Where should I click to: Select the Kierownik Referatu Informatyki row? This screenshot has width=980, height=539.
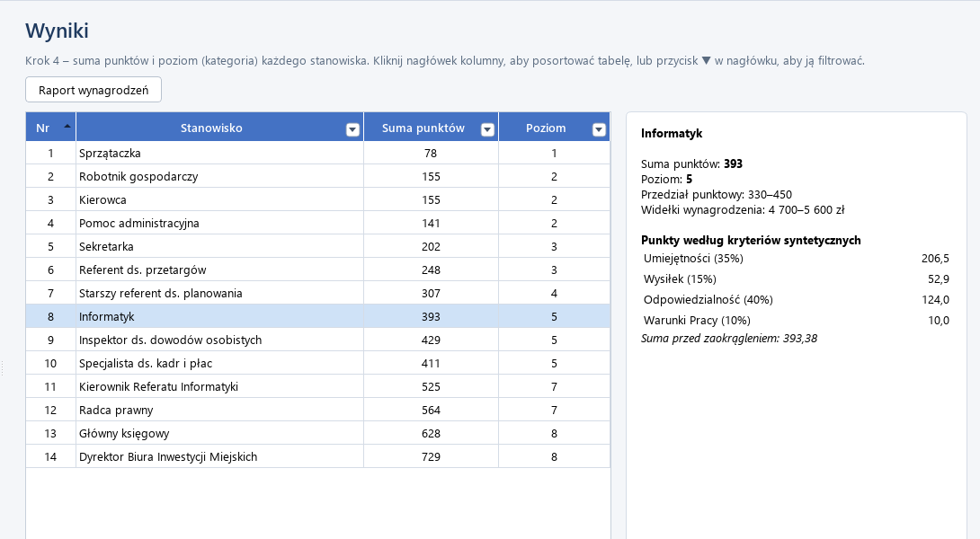click(x=317, y=386)
